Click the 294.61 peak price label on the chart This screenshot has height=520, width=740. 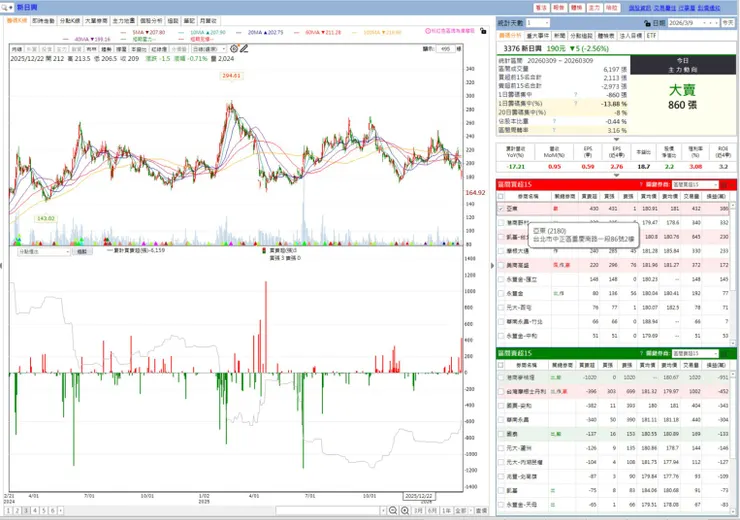pos(231,75)
